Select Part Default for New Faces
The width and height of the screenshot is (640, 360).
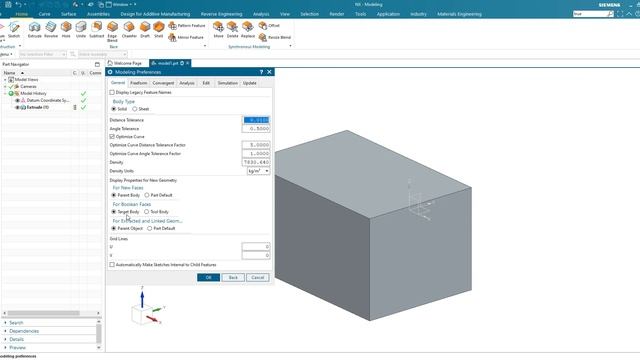(x=147, y=195)
